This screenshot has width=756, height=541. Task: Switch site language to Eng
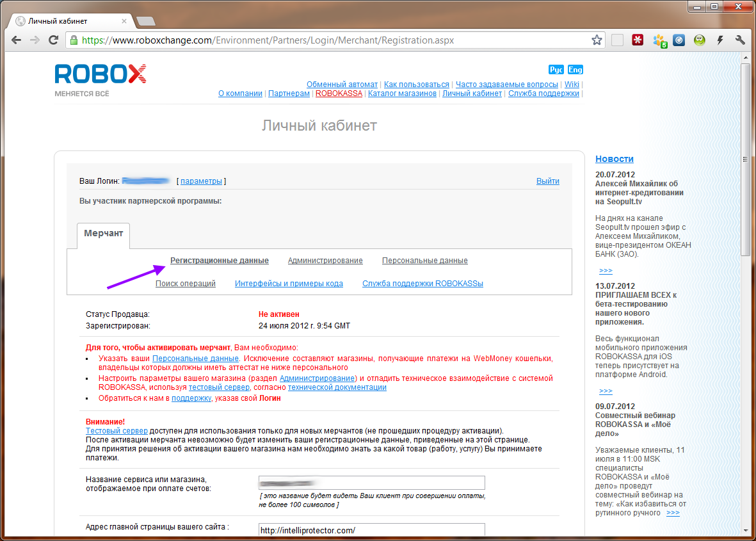click(x=575, y=69)
